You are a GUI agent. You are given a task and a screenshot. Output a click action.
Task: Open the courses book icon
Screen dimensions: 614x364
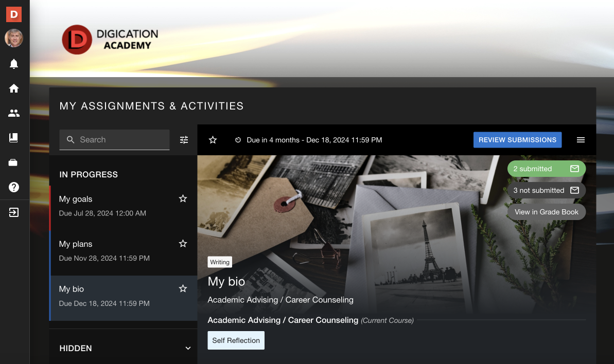click(14, 138)
